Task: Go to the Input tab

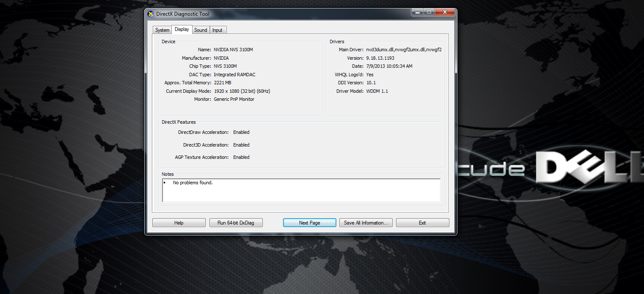Action: tap(217, 30)
